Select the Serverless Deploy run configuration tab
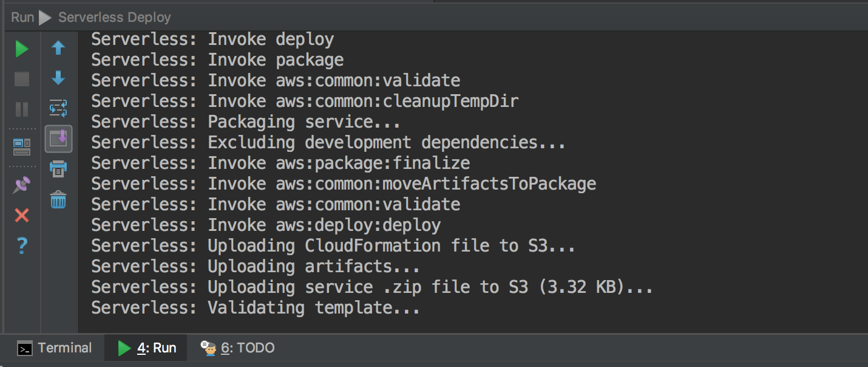This screenshot has height=367, width=868. coord(114,18)
